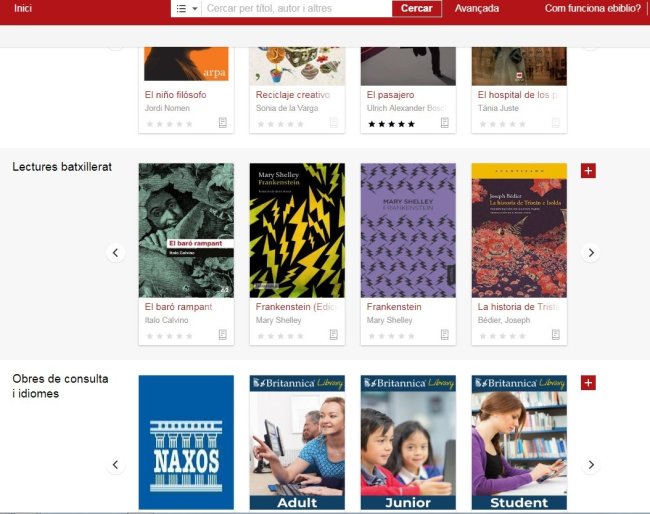Click the star rating on El niño filósofo

tap(169, 124)
